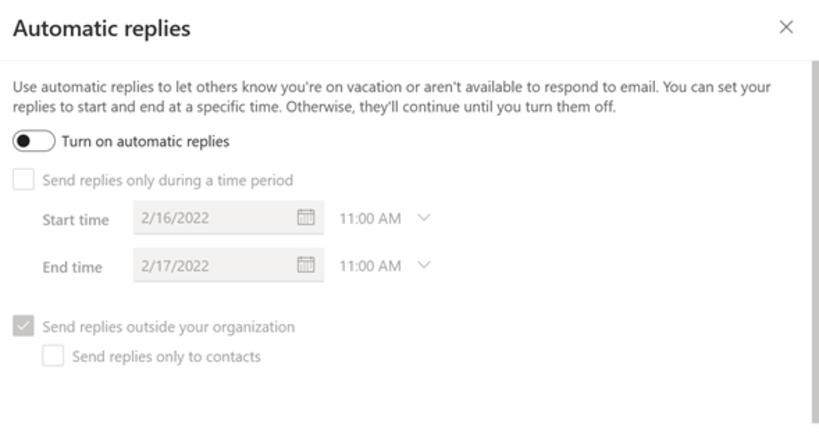Open the Start time calendar picker icon
819x434 pixels.
coord(306,218)
